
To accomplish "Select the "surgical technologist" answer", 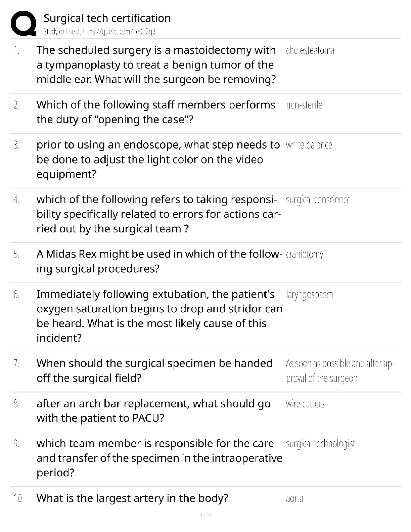I will click(320, 444).
